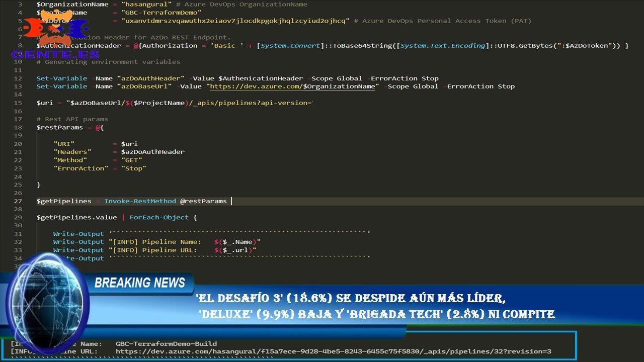Click the "Stop" value on line 23
This screenshot has width=644, height=362.
pyautogui.click(x=133, y=168)
